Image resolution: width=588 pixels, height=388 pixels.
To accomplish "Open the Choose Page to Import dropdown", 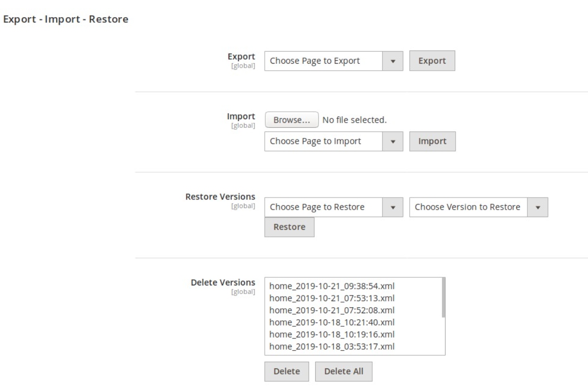I will tap(323, 141).
